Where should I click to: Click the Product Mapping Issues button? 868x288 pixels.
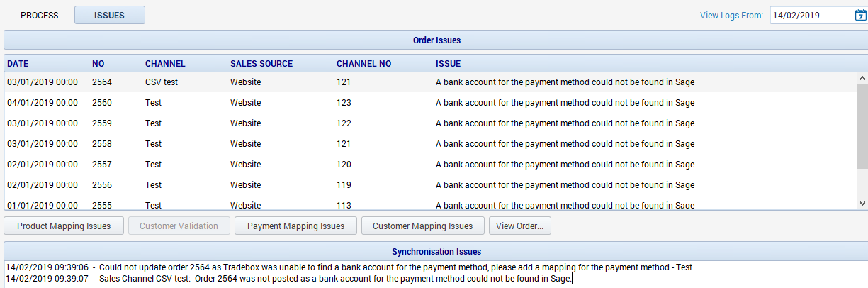pos(64,226)
